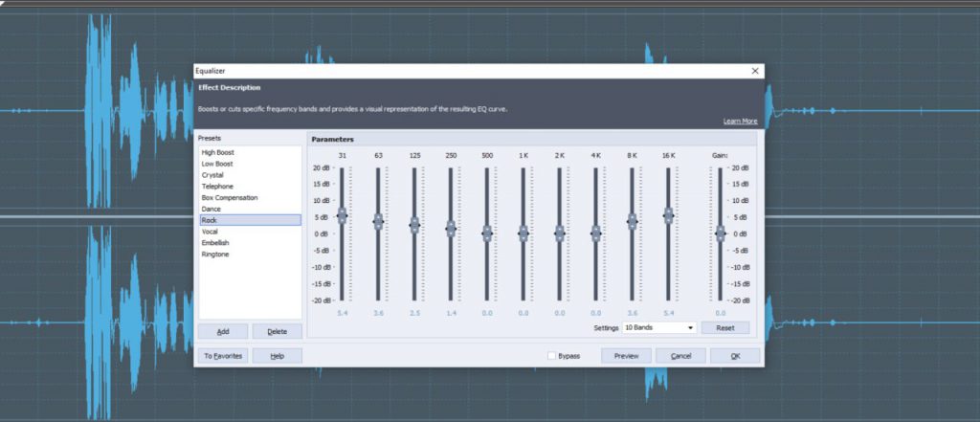Click the Cancel button
980x422 pixels.
[680, 356]
